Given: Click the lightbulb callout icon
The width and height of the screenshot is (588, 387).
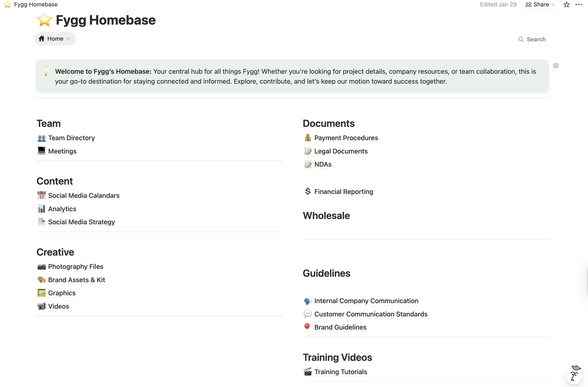Looking at the screenshot, I should 46,71.
